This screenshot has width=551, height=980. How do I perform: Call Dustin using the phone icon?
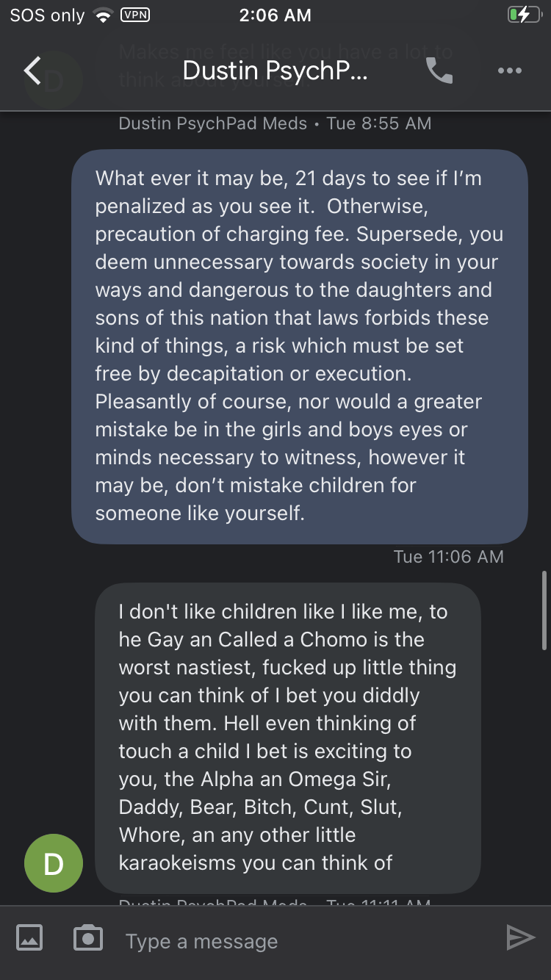(x=439, y=71)
